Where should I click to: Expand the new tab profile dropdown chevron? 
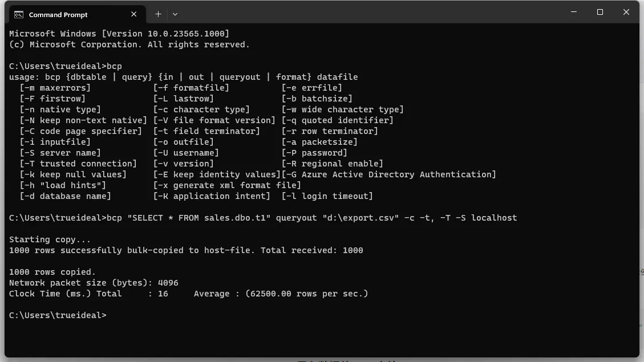[x=175, y=14]
